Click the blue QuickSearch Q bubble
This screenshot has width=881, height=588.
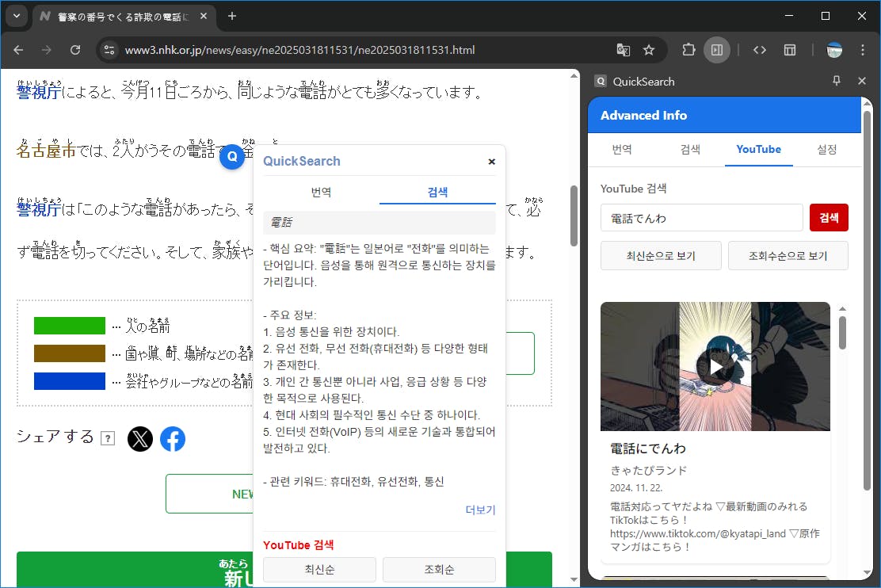[232, 157]
